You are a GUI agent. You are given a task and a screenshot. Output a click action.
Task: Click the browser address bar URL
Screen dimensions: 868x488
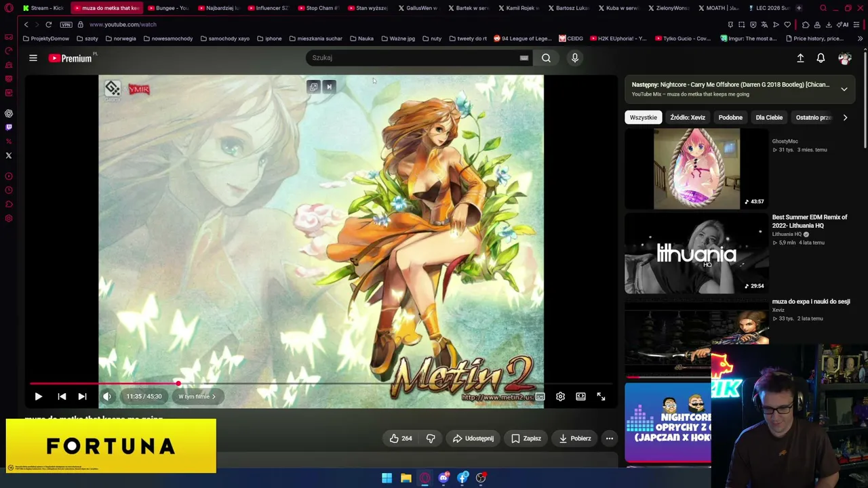click(x=123, y=24)
